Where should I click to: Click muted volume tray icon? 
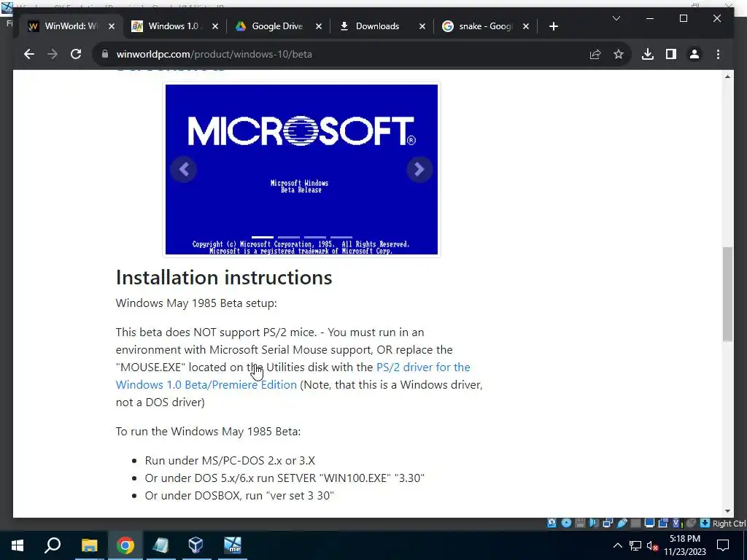(x=652, y=545)
